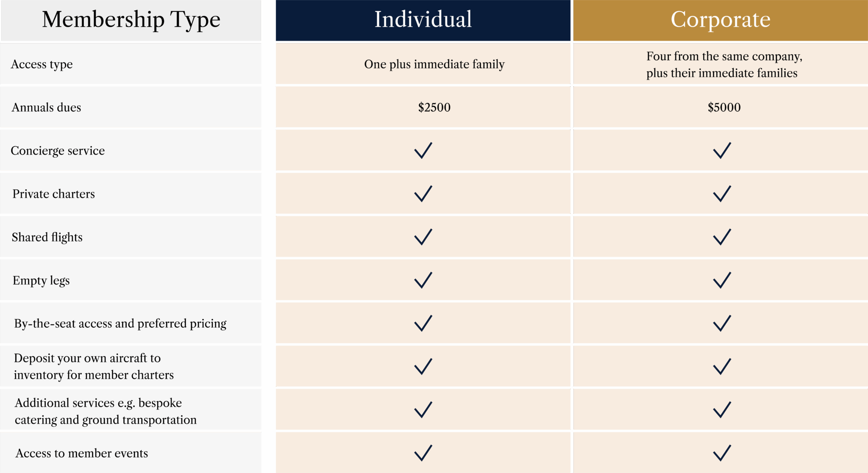The image size is (868, 473).
Task: Click Individual checkmark for aircraft deposit row
Action: tap(423, 367)
